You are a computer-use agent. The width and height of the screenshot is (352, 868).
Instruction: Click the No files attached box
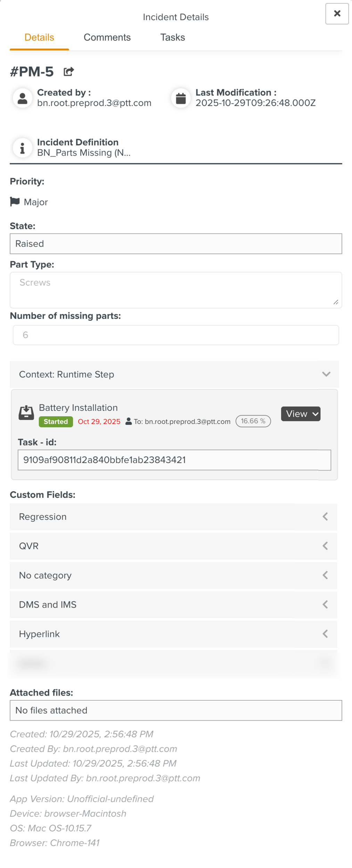coord(176,710)
